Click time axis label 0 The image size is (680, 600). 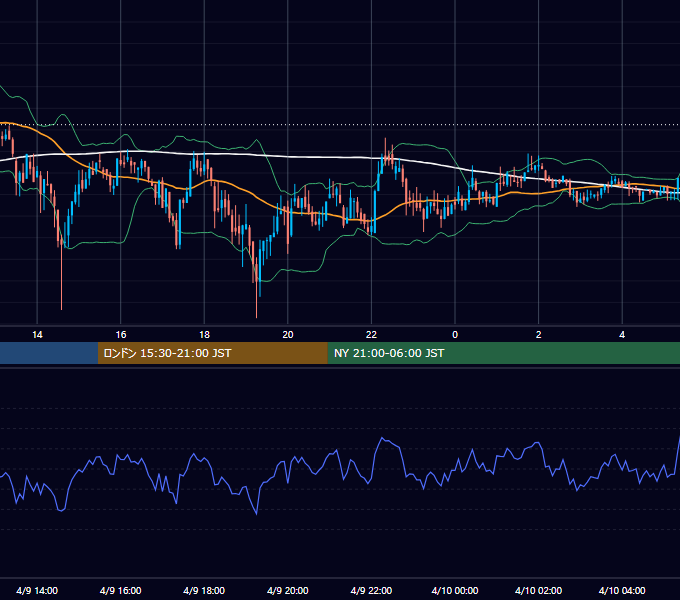[x=455, y=335]
